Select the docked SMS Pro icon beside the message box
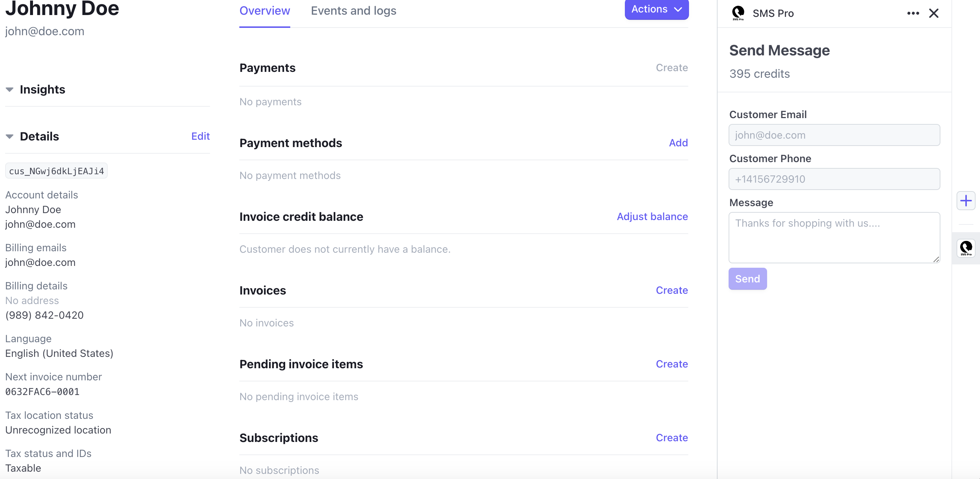 click(966, 248)
